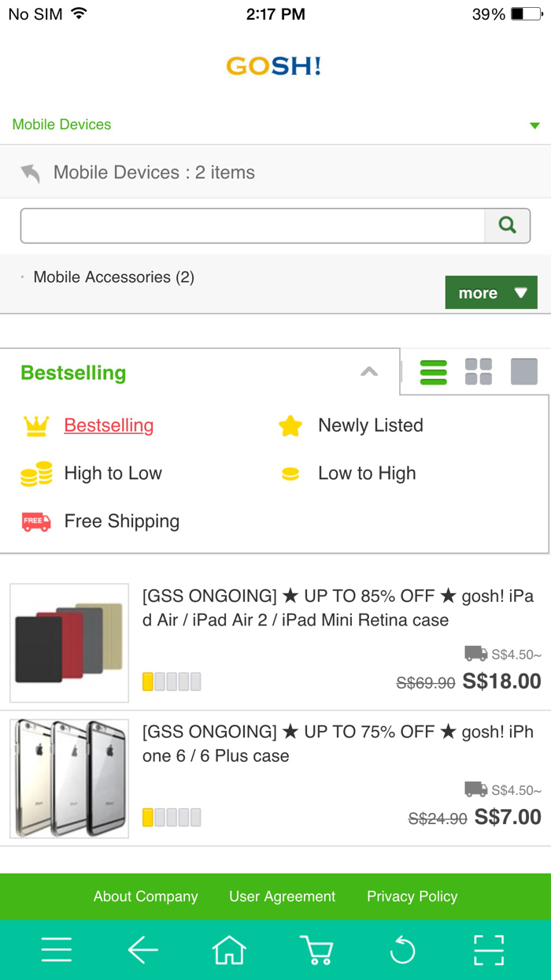Tap the refresh icon
Screen dimensions: 551x980
402,950
